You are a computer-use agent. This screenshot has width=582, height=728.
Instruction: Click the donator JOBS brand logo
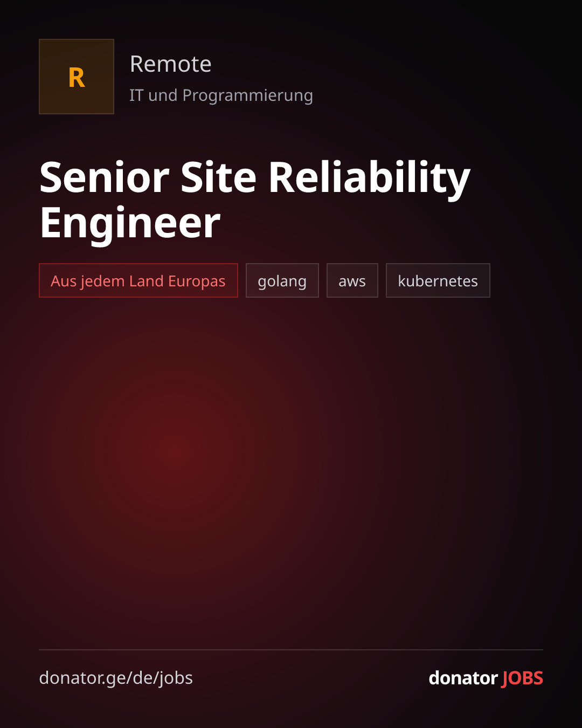486,678
